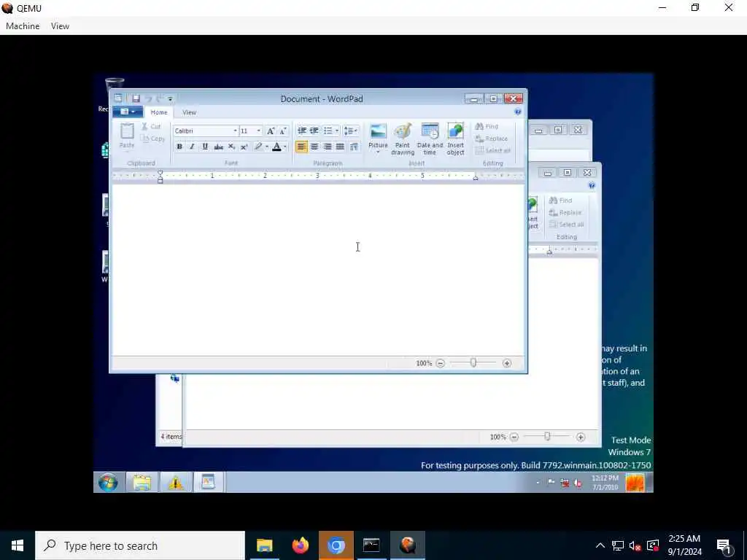Switch to the View ribbon tab
Image resolution: width=747 pixels, height=560 pixels.
189,112
